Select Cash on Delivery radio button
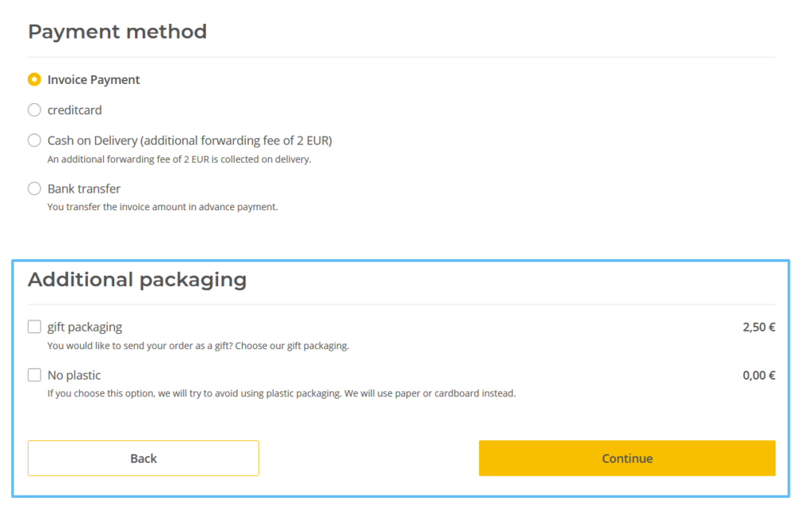The image size is (812, 521). [34, 140]
